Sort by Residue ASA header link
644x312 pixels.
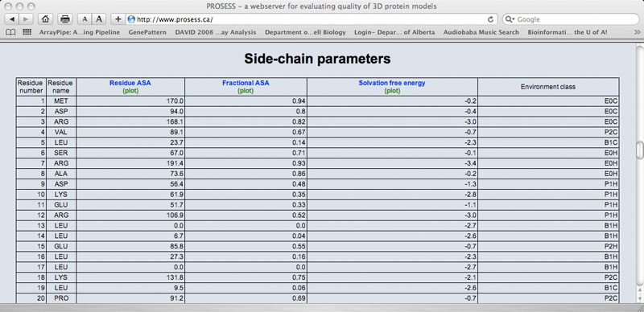130,83
